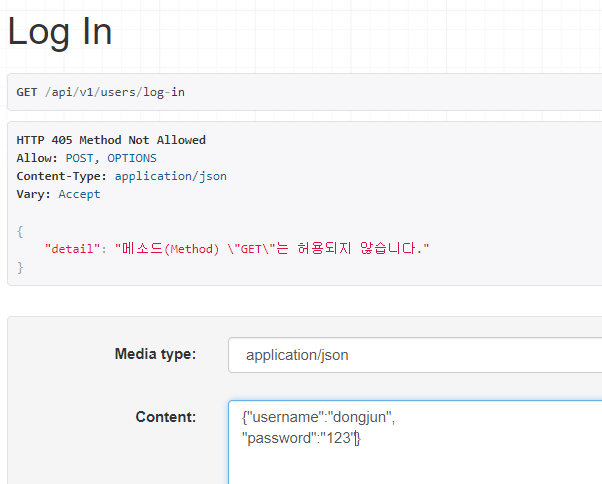The image size is (602, 484).
Task: Click the "password":"123" line in Content
Action: pos(301,438)
